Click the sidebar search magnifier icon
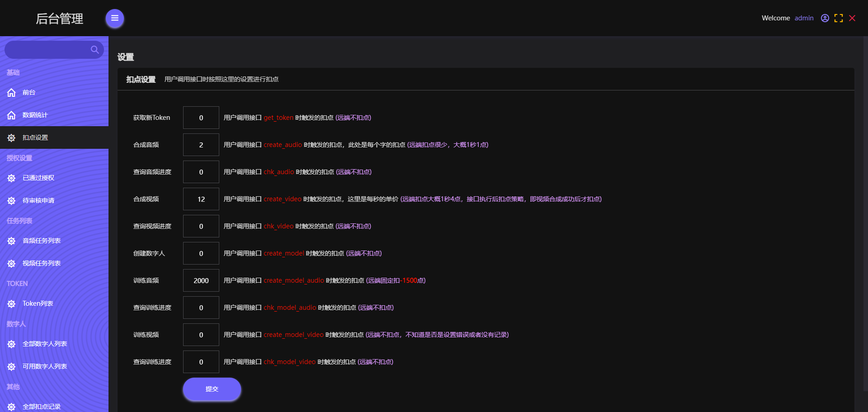Viewport: 868px width, 412px height. [x=94, y=50]
